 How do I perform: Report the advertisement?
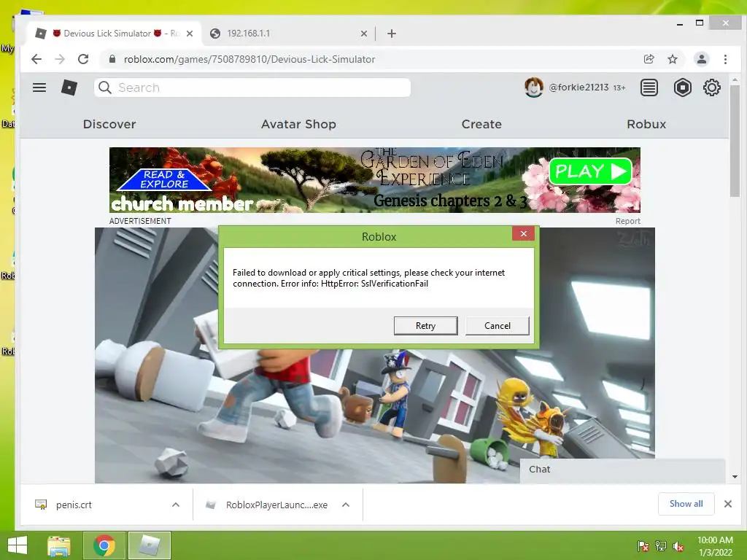(x=628, y=221)
